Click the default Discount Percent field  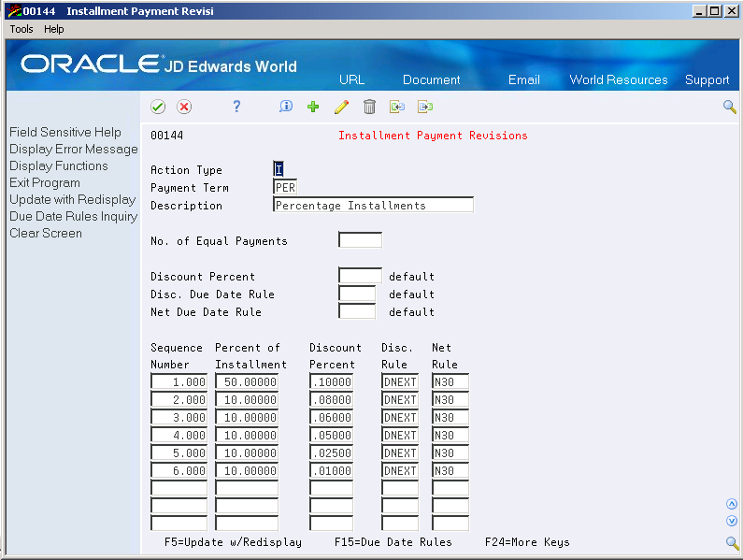pos(360,276)
